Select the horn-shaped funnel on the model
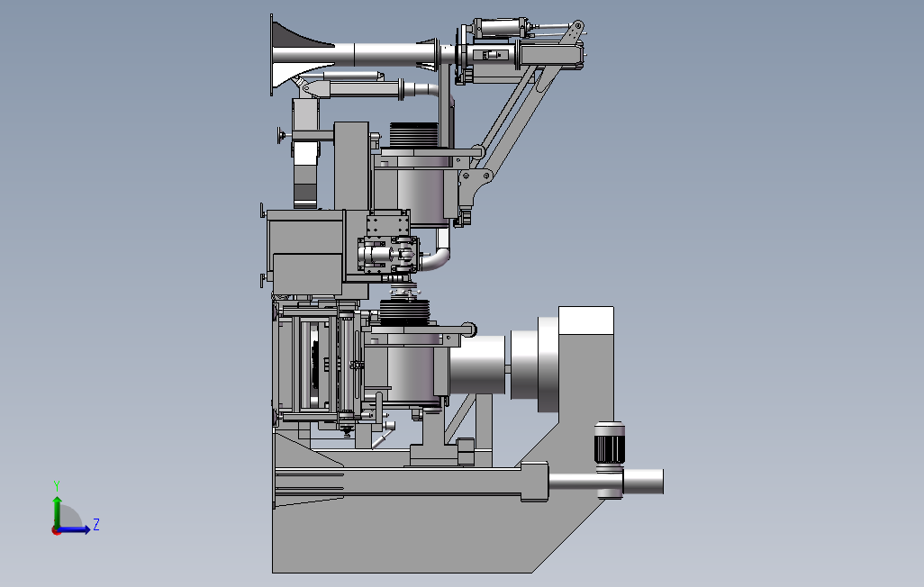 click(x=303, y=54)
